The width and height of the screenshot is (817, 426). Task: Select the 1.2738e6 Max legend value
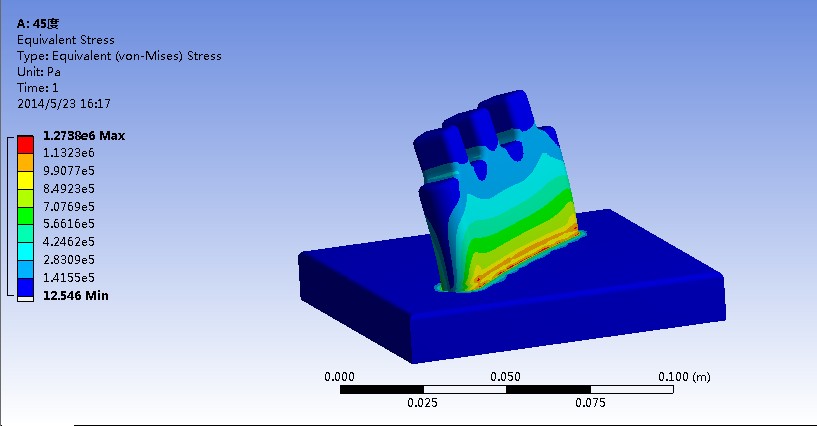(x=84, y=136)
